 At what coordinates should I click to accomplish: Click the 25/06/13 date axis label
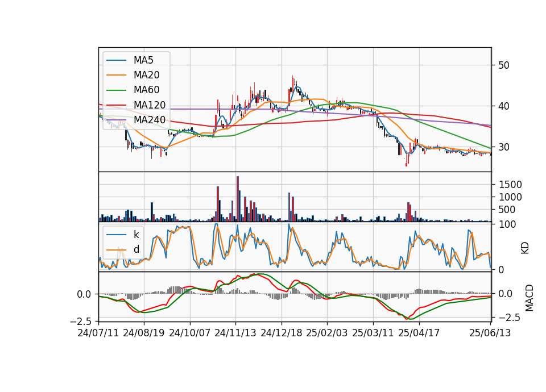point(490,333)
